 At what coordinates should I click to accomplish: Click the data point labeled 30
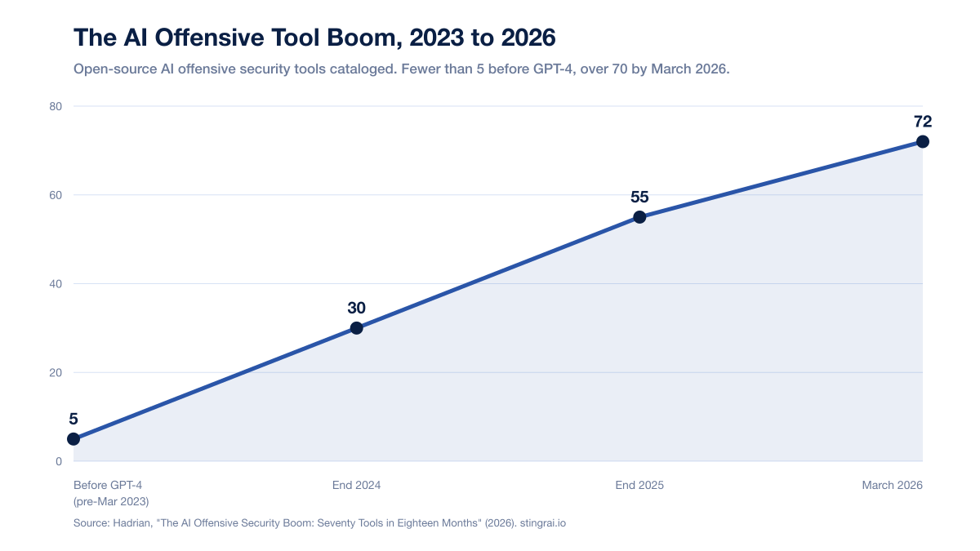click(x=357, y=328)
